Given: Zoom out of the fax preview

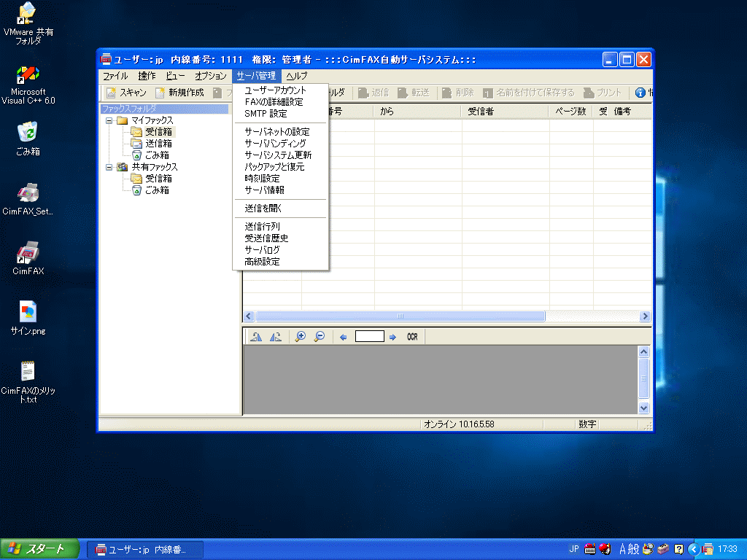Looking at the screenshot, I should tap(320, 337).
